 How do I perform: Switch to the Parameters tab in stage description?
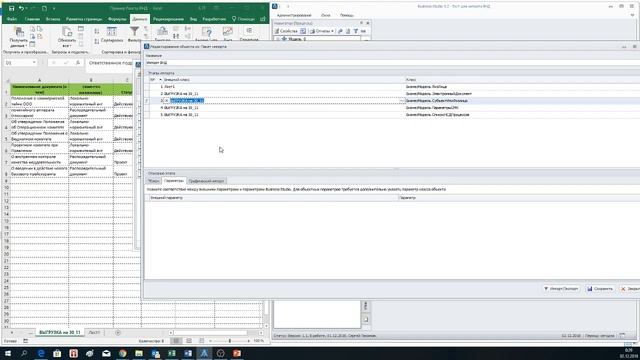coord(173,181)
